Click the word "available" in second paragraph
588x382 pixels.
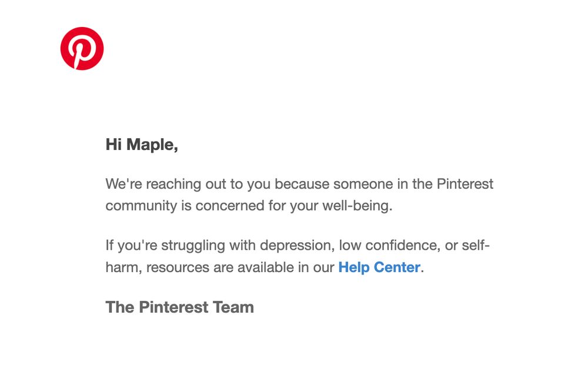[265, 267]
